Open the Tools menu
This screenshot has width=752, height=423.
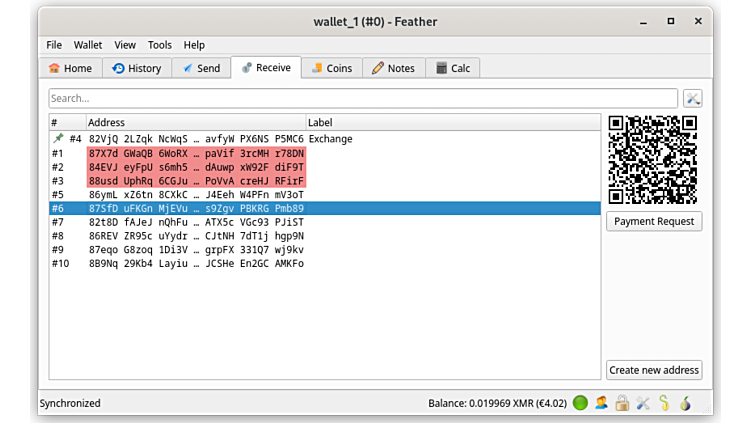pos(160,45)
